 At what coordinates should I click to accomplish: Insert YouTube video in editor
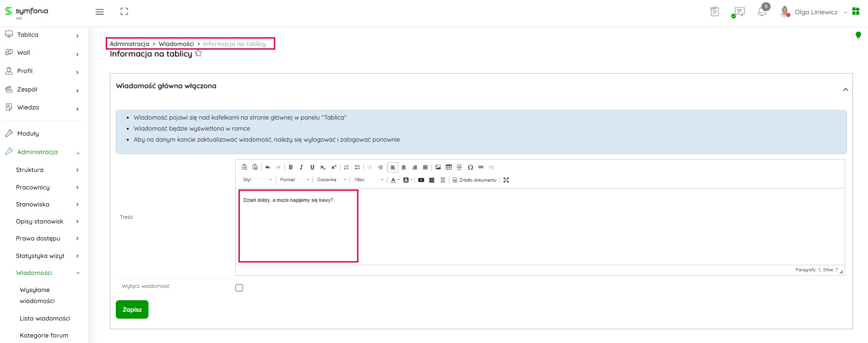(421, 180)
